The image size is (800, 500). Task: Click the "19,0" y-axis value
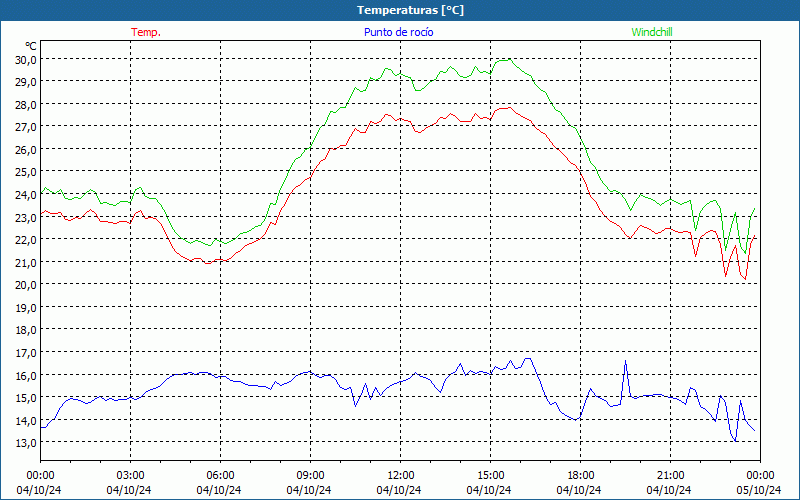click(x=26, y=308)
